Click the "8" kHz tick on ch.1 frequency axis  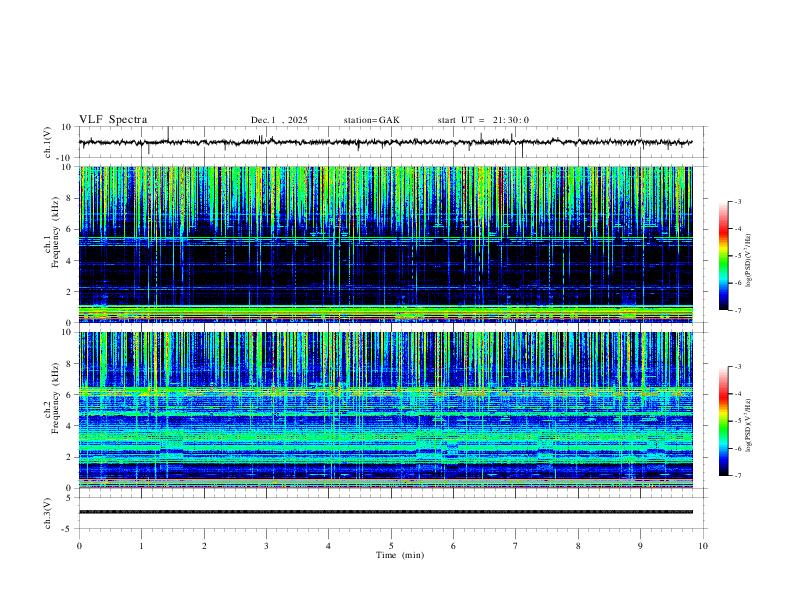(69, 198)
